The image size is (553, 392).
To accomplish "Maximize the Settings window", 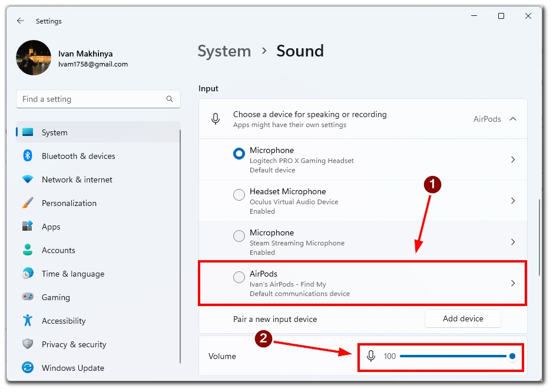I will coord(501,16).
